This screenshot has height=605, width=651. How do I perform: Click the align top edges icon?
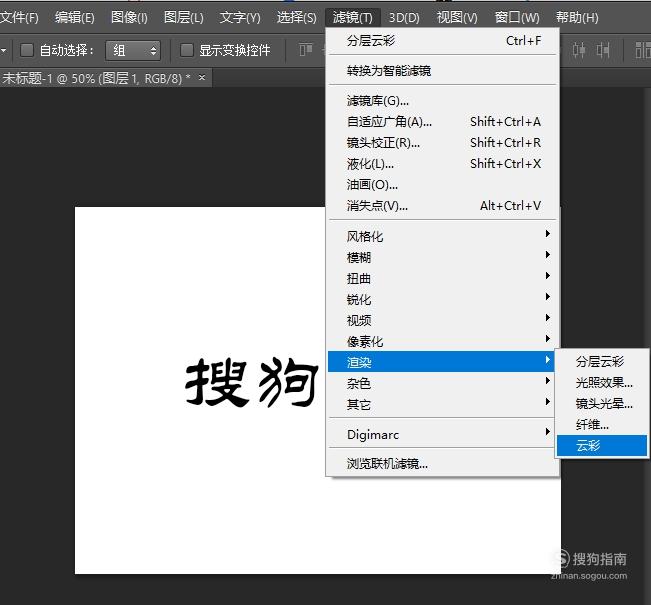306,50
